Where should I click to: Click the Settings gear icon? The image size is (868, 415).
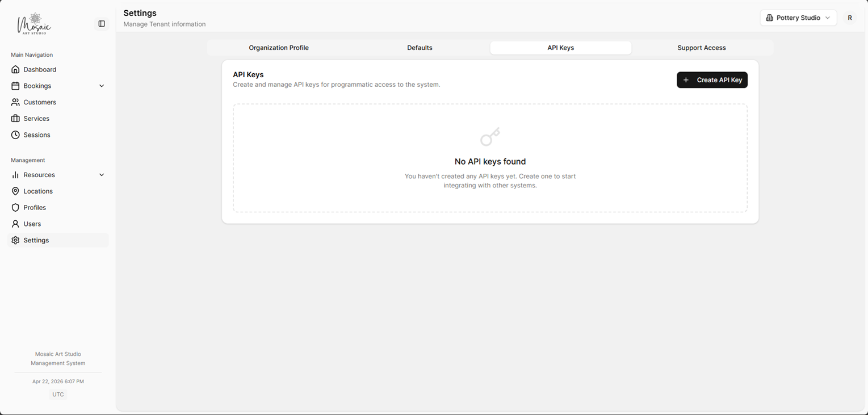click(x=15, y=240)
